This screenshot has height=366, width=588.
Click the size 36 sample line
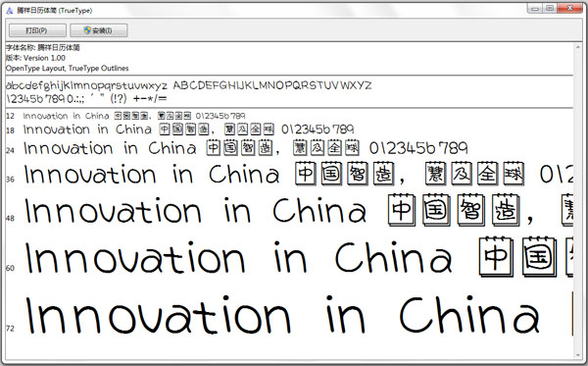click(298, 174)
